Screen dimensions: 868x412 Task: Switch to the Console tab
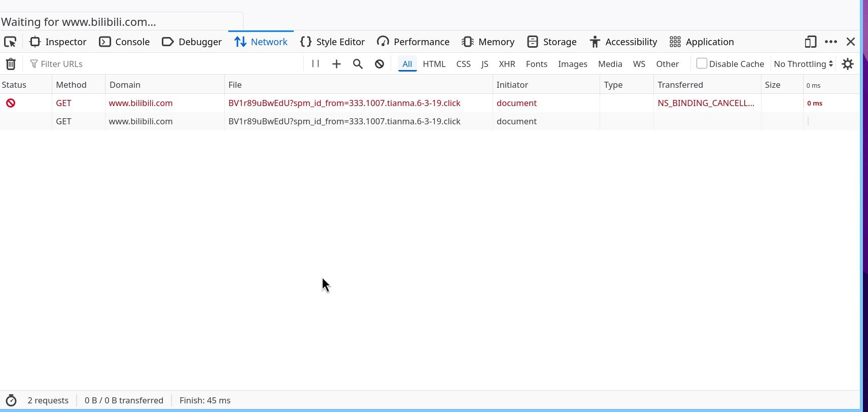coord(124,42)
